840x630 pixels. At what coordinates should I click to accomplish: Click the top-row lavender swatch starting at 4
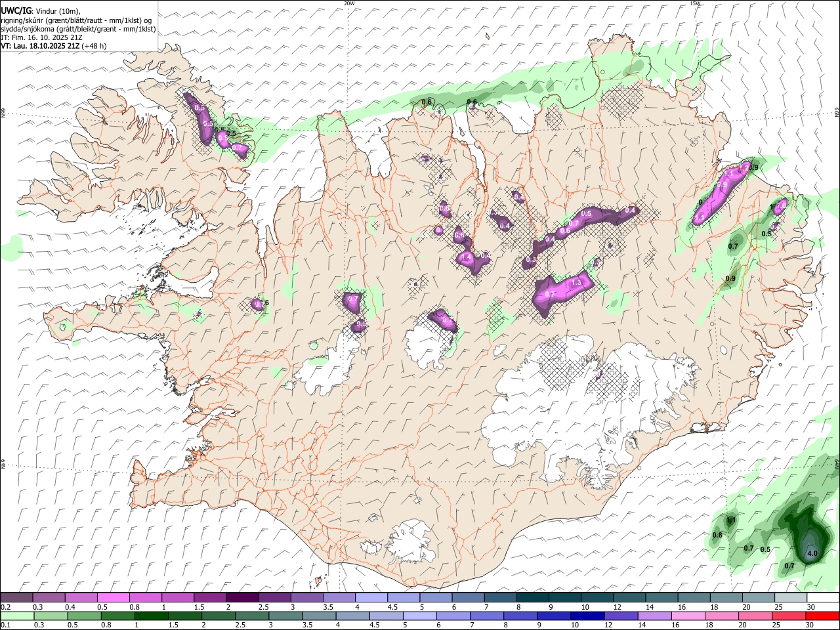point(371,598)
